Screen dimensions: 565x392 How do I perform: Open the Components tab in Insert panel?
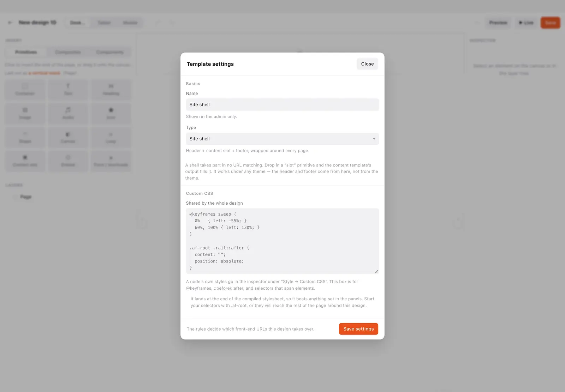110,52
